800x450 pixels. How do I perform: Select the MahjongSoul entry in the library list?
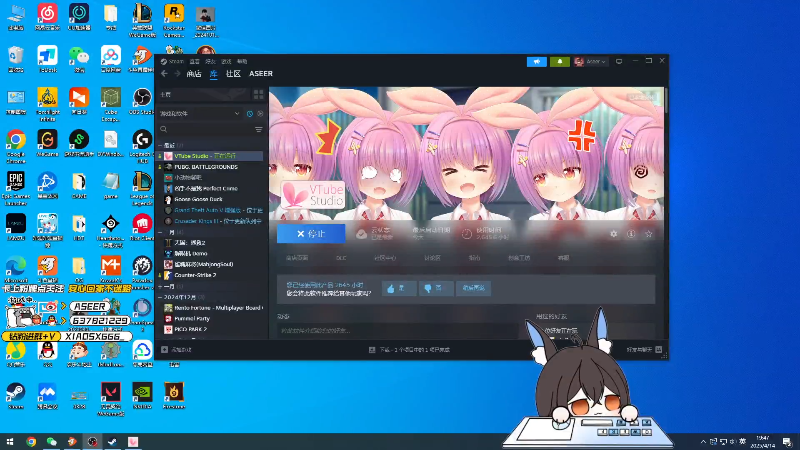point(210,264)
